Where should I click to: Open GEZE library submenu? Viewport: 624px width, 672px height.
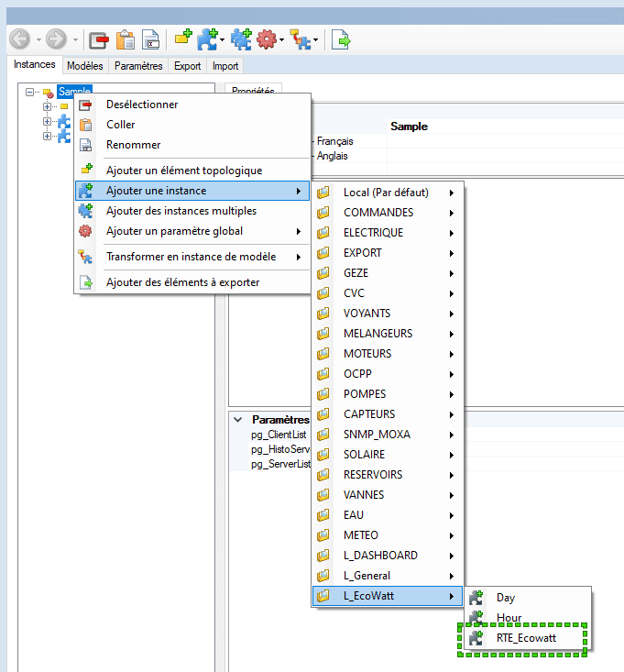click(388, 273)
